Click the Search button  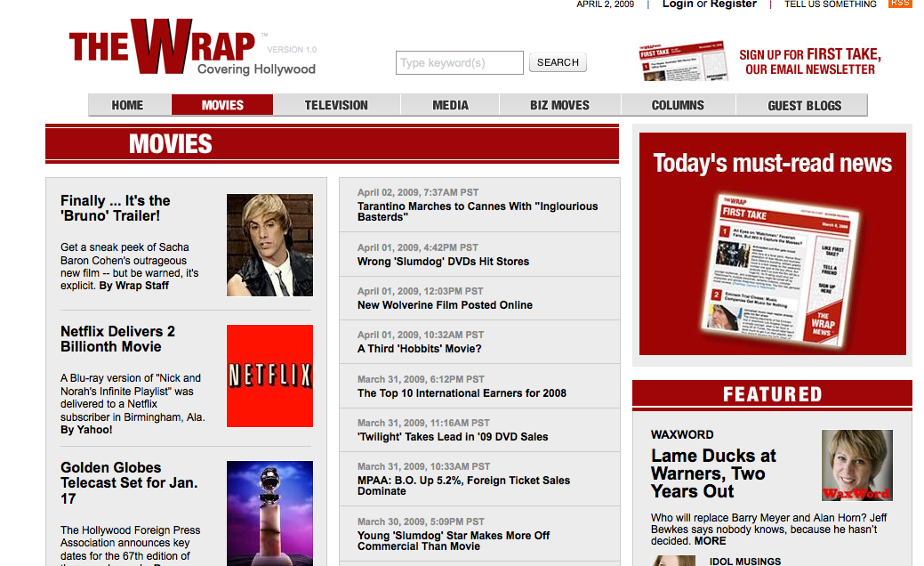click(x=558, y=62)
